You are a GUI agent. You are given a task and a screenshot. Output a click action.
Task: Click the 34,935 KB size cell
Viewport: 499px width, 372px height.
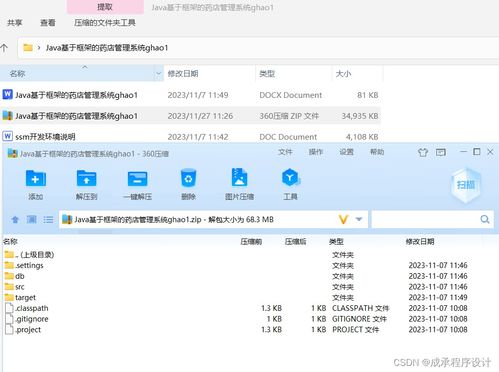360,116
